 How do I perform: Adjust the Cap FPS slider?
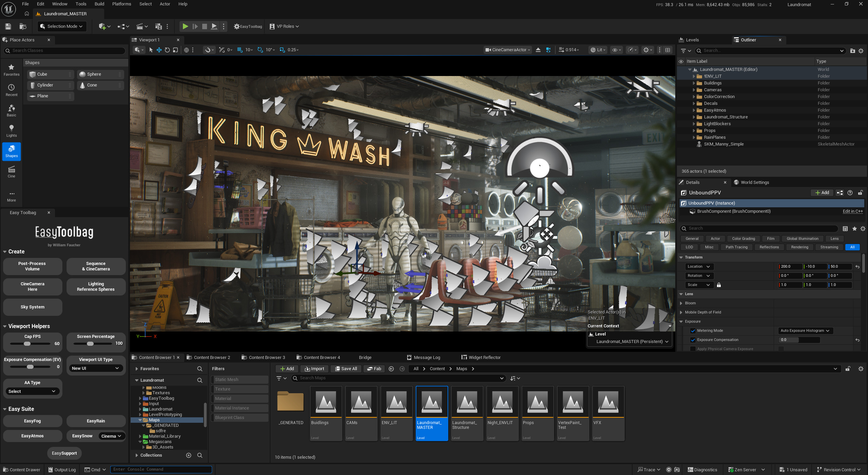pyautogui.click(x=28, y=343)
